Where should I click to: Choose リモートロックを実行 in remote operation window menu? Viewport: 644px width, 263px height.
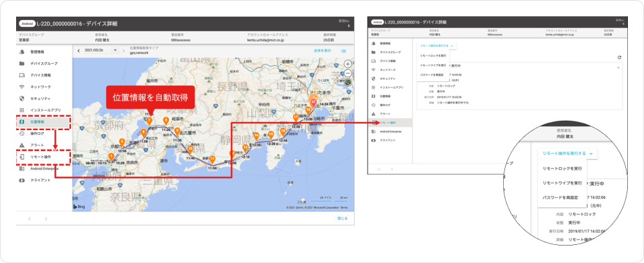tap(433, 55)
